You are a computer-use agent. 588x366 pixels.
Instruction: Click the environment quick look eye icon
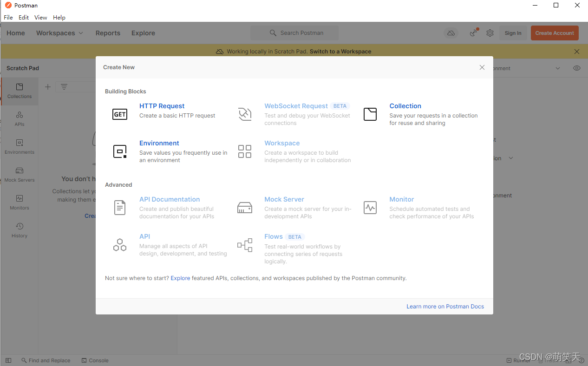577,68
